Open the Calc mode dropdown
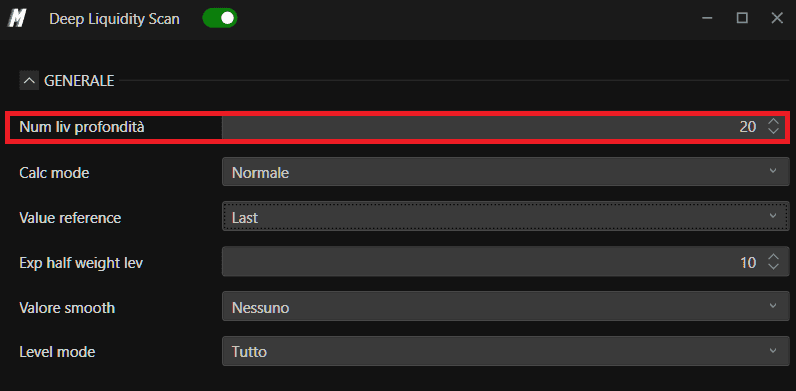Image resolution: width=796 pixels, height=391 pixels. pyautogui.click(x=506, y=172)
